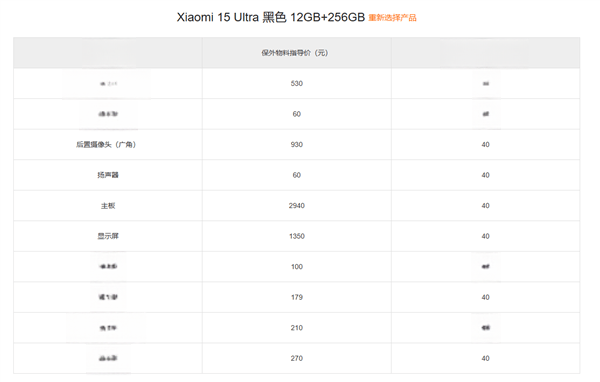Image resolution: width=600 pixels, height=382 pixels.
Task: Click the 扬声器 part name cell
Action: (x=108, y=175)
